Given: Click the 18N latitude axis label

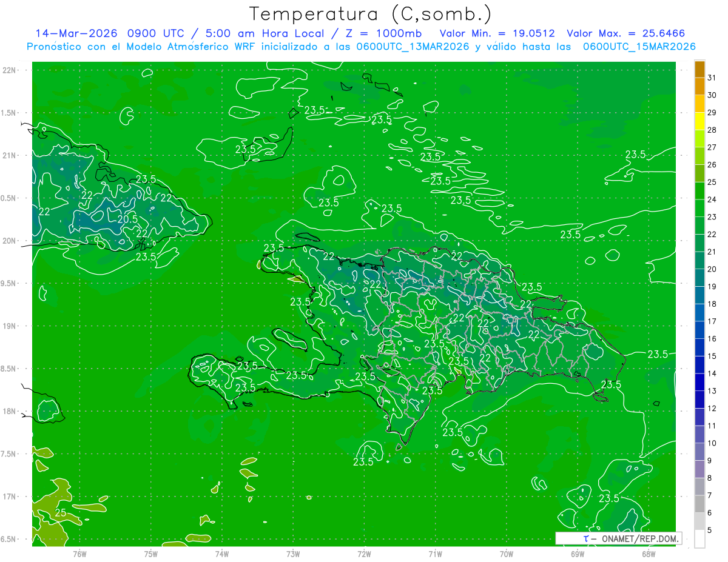Looking at the screenshot, I should [8, 412].
